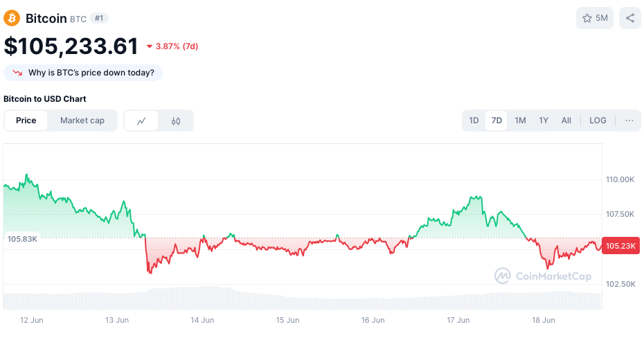This screenshot has width=644, height=338.
Task: Select the 1D time range tab
Action: [474, 121]
